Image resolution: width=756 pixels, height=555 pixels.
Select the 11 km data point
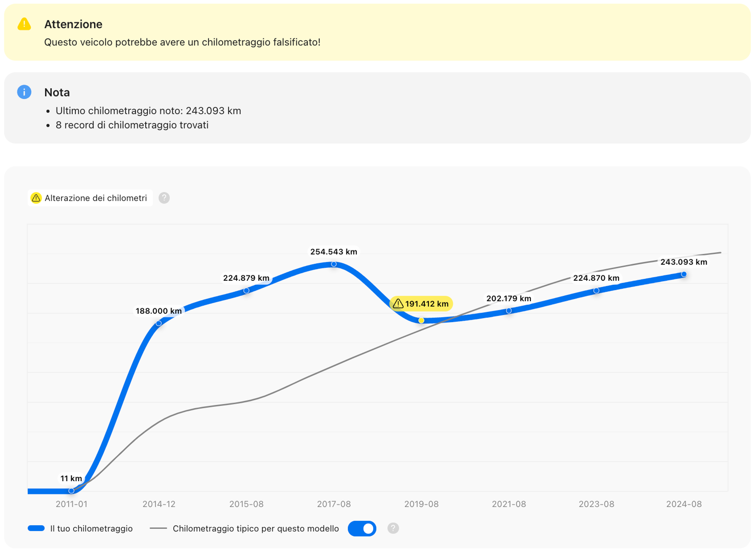click(x=71, y=491)
